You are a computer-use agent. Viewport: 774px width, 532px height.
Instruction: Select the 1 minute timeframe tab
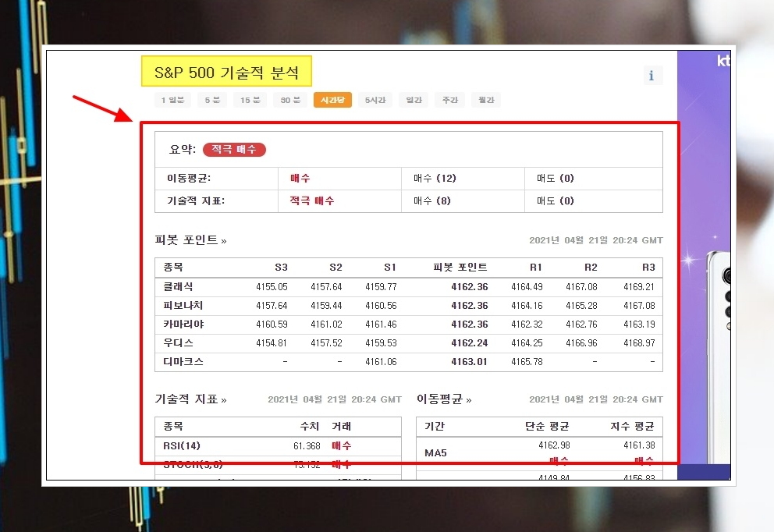click(x=172, y=100)
